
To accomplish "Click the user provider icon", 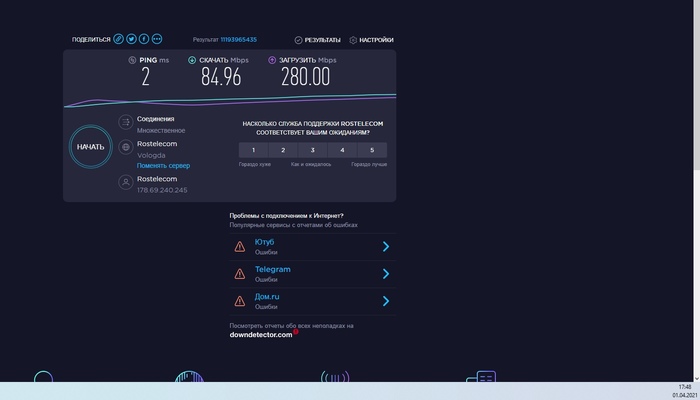I will pos(126,182).
